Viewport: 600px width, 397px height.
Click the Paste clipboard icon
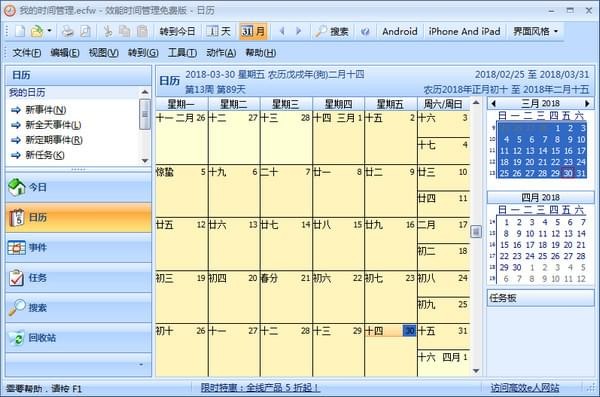click(142, 31)
